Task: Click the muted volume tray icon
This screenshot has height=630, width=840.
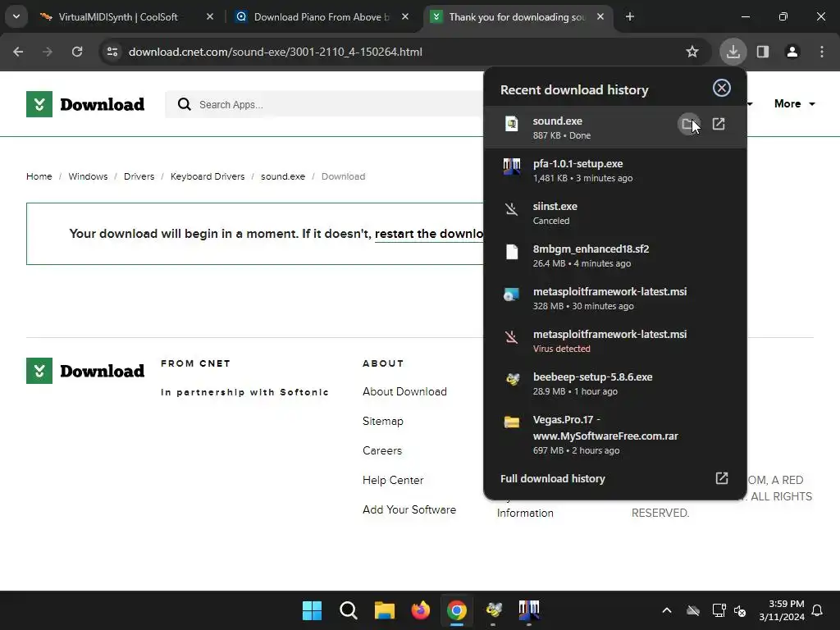Action: coord(741,610)
